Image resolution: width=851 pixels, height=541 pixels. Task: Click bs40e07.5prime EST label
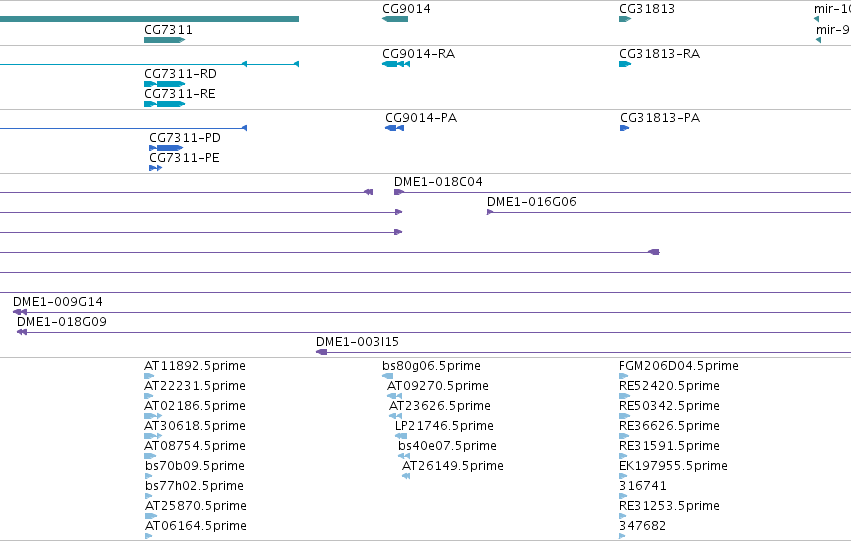(447, 446)
